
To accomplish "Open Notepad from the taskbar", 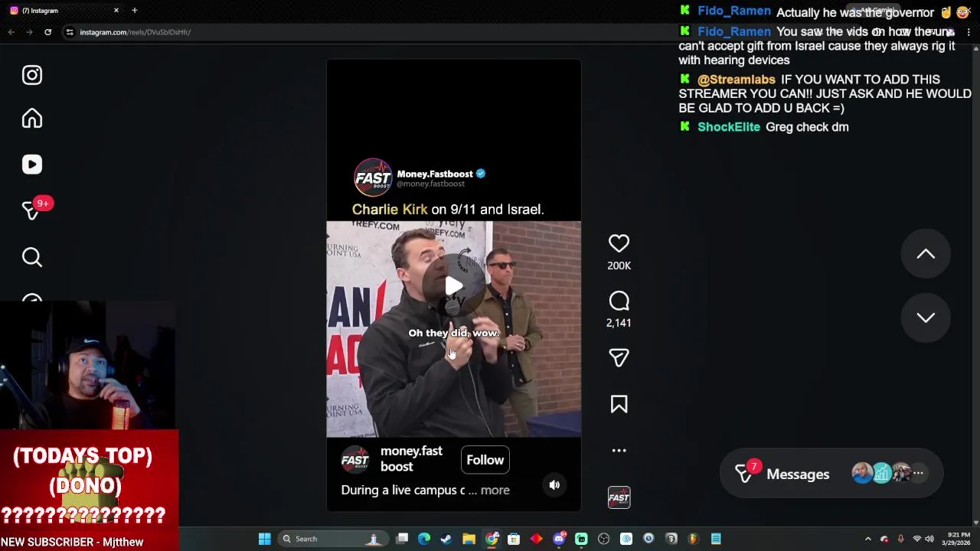I will click(716, 539).
